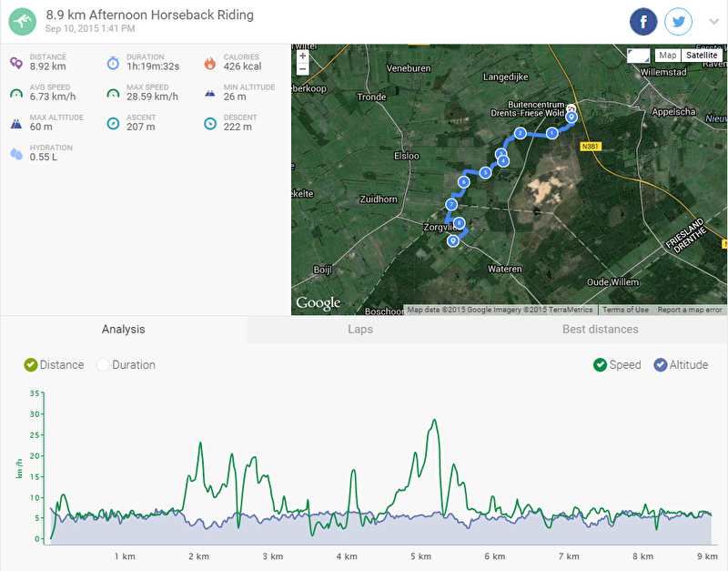Screen dimensions: 728x571
Task: Open the Analysis tab
Action: 124,330
